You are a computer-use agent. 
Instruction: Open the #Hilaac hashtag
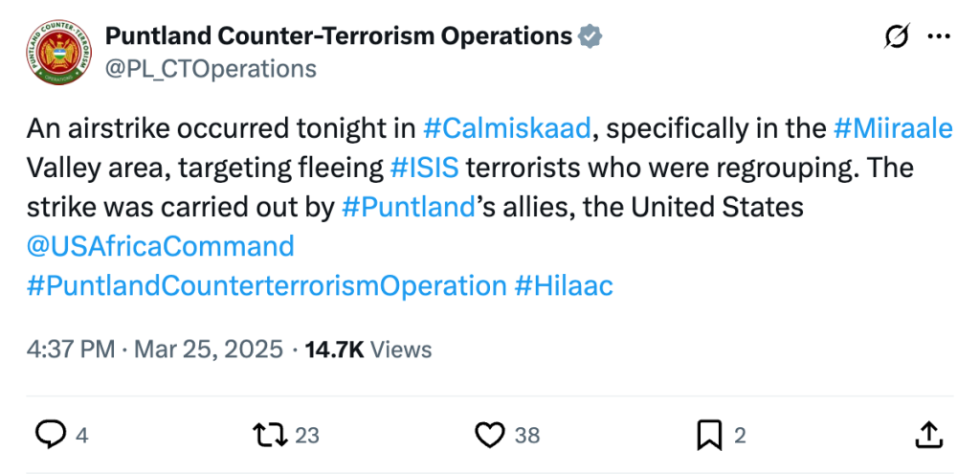(x=564, y=285)
